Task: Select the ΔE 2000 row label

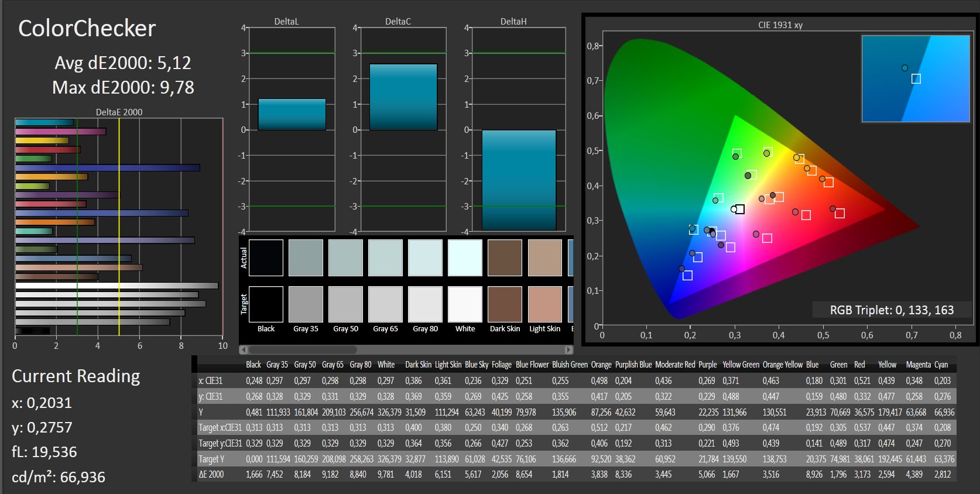Action: [211, 475]
